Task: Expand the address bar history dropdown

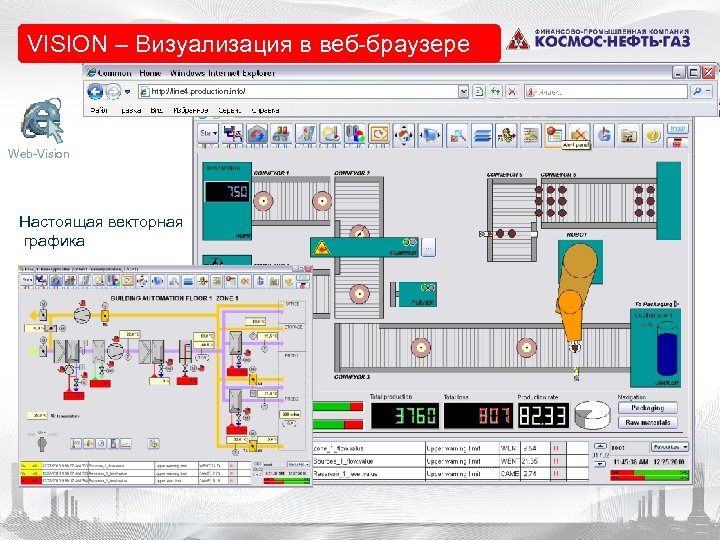Action: (x=463, y=91)
